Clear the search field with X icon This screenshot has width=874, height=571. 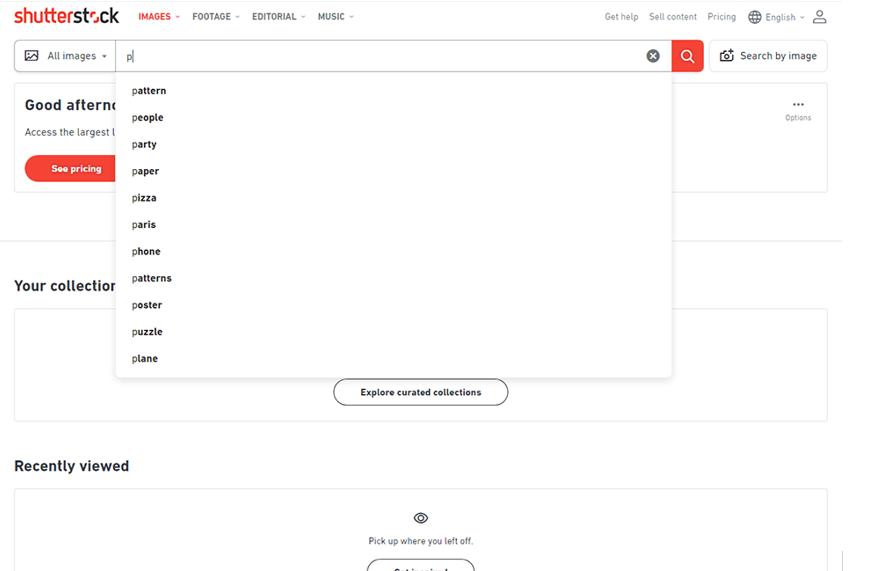coord(653,56)
